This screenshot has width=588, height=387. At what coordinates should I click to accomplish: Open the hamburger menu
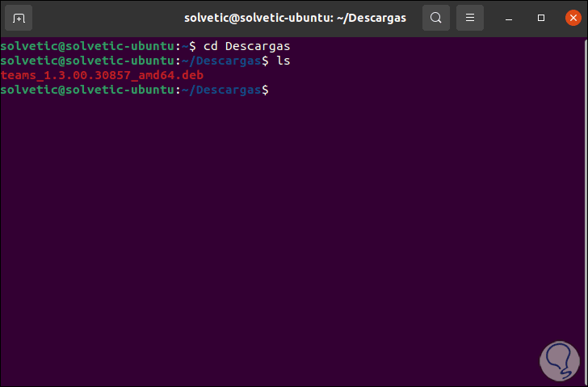470,18
